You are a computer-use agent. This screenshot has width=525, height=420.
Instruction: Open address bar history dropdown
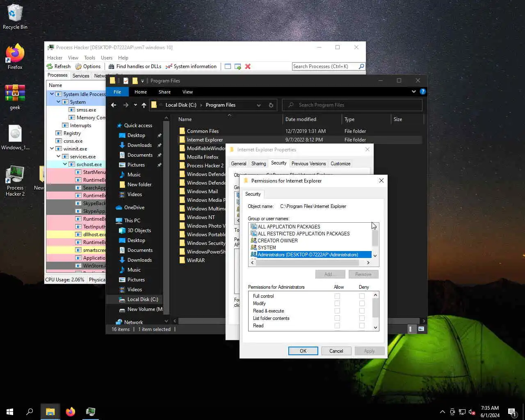(x=258, y=105)
